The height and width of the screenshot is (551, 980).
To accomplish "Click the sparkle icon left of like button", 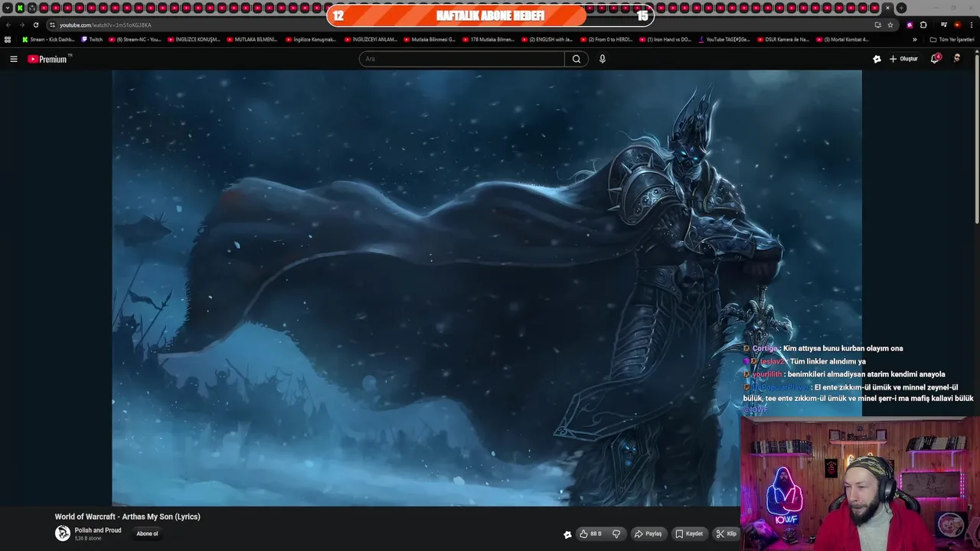I will pyautogui.click(x=567, y=535).
